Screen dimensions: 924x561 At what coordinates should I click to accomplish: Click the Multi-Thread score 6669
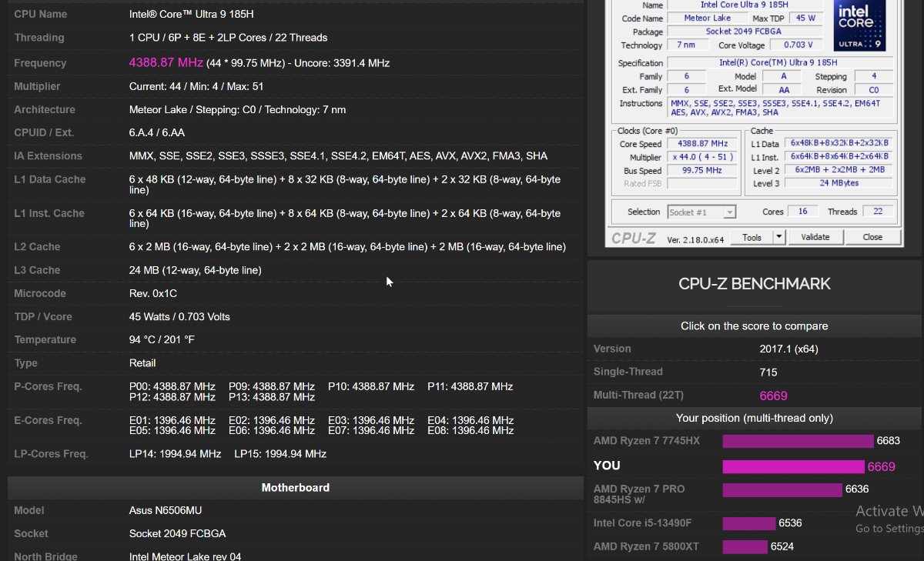pos(773,396)
